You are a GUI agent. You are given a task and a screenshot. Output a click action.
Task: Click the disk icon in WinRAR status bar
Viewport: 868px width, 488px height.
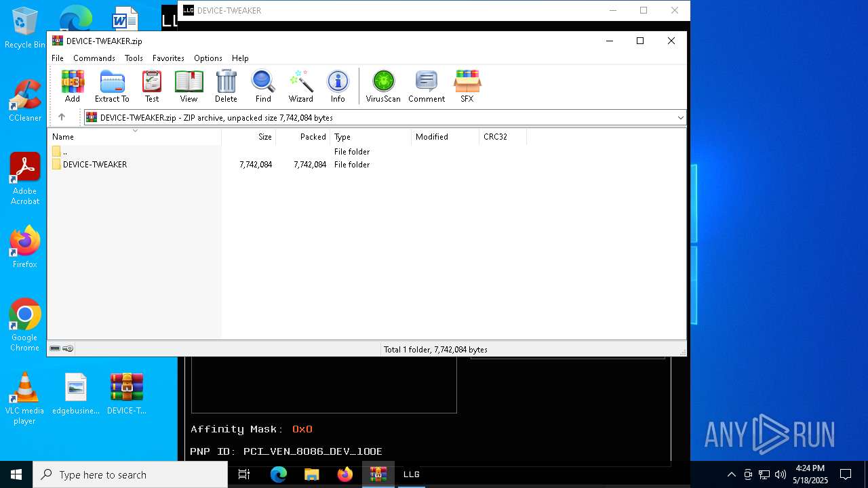click(x=55, y=348)
